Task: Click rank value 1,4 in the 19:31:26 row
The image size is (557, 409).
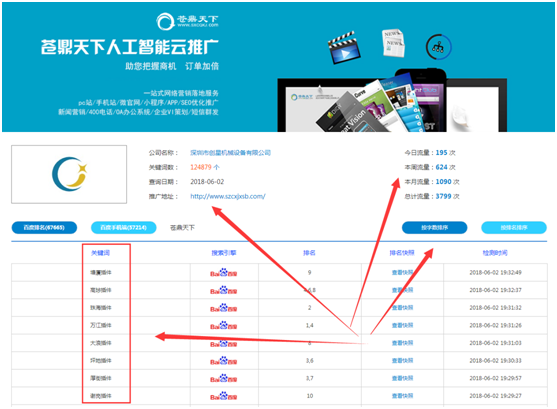Action: tap(310, 325)
